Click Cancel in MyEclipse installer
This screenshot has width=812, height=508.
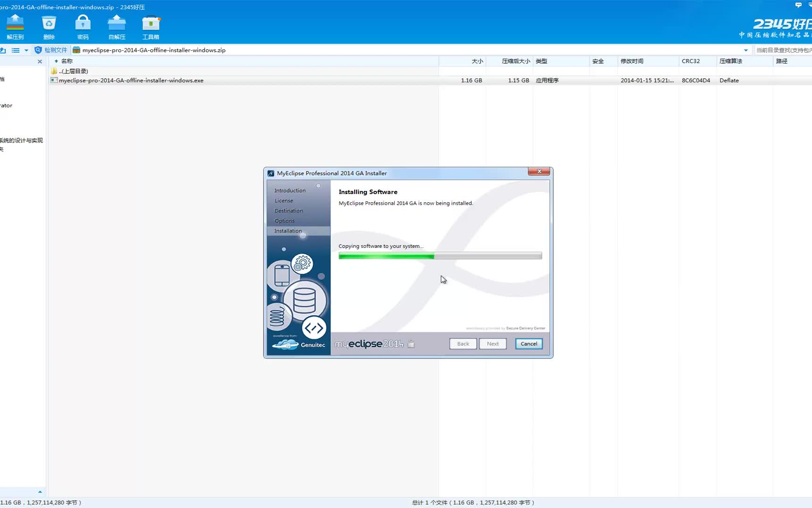pos(529,344)
